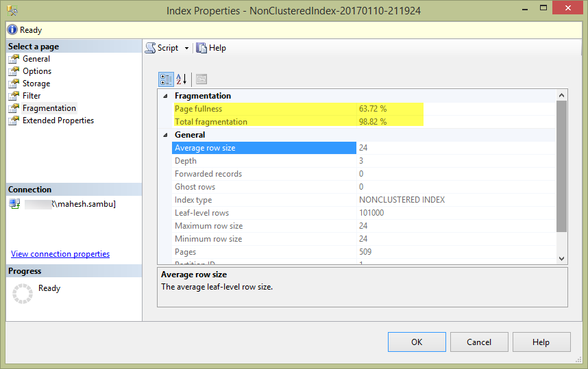The width and height of the screenshot is (588, 369).
Task: Click the mahesh.sambu connection text
Action: click(86, 204)
